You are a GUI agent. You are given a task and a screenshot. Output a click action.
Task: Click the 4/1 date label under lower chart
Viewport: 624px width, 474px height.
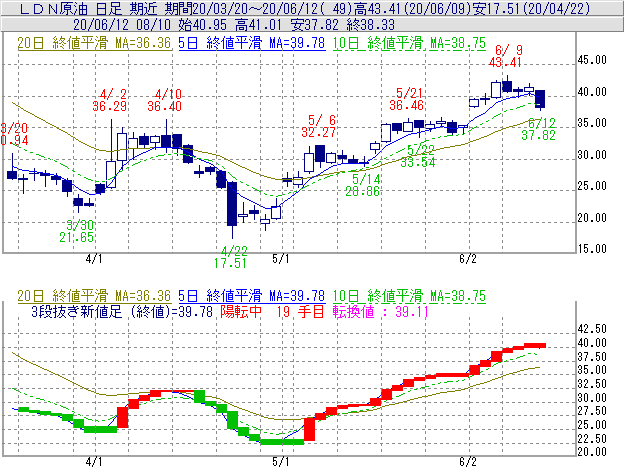coord(94,462)
